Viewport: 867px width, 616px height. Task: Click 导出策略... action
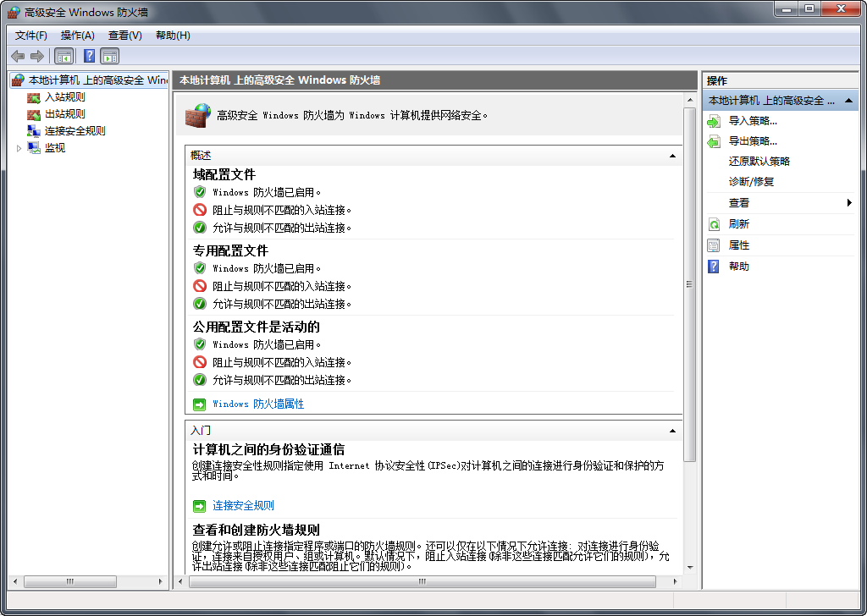(753, 141)
